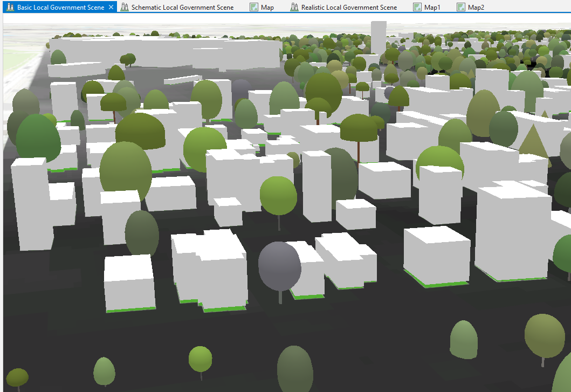Click the scene icon beside Schematic Local Government Scene
This screenshot has width=571, height=392.
tap(124, 8)
